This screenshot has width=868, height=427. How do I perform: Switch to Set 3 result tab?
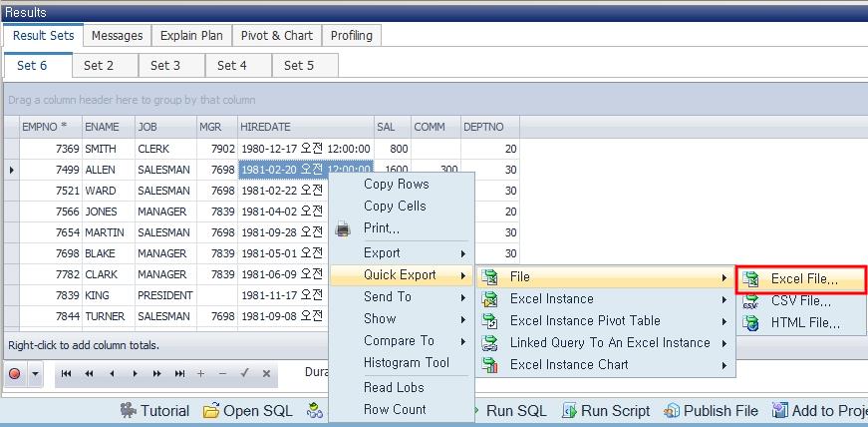tap(165, 66)
